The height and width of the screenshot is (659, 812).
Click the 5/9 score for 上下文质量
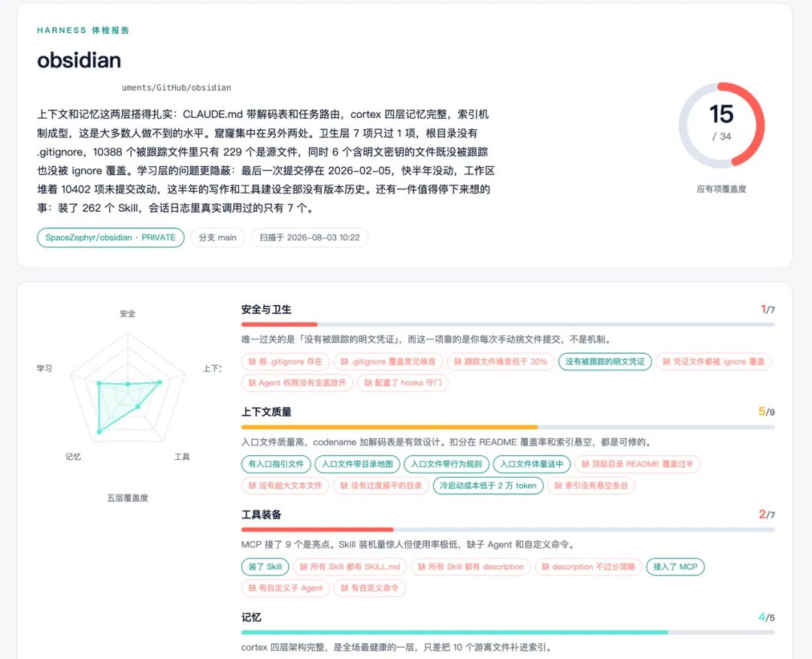(x=766, y=412)
